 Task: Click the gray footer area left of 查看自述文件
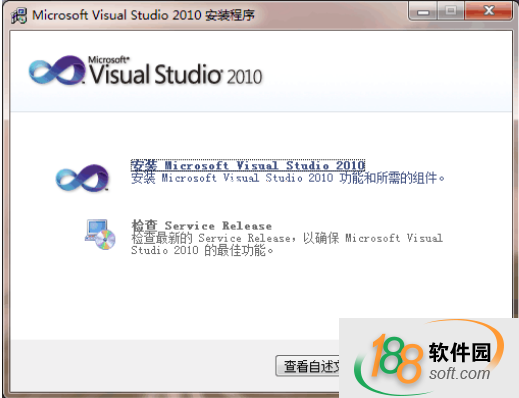coord(143,366)
